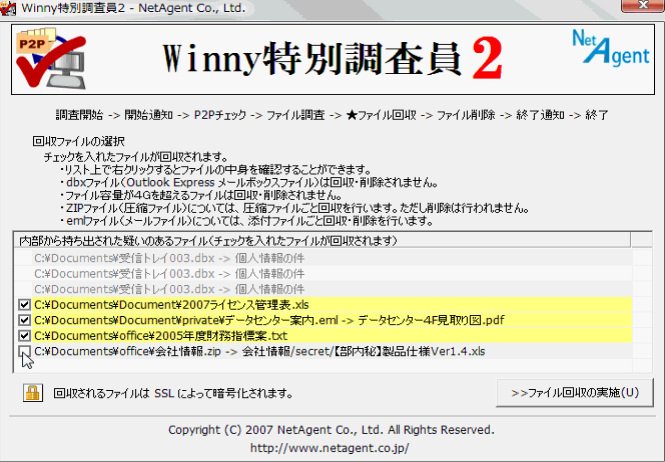The image size is (665, 462).
Task: Close the Winny特別調査員2 window
Action: pyautogui.click(x=643, y=5)
